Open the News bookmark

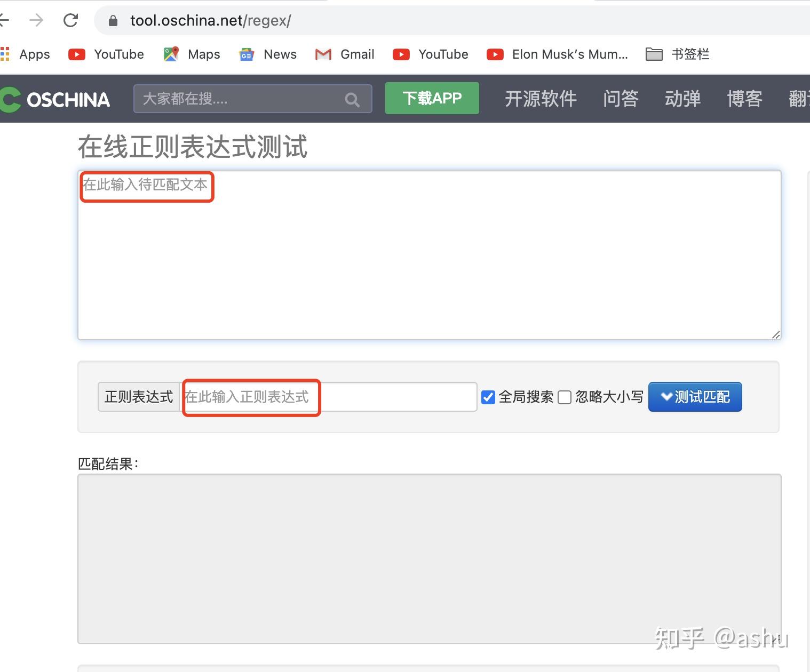tap(267, 54)
